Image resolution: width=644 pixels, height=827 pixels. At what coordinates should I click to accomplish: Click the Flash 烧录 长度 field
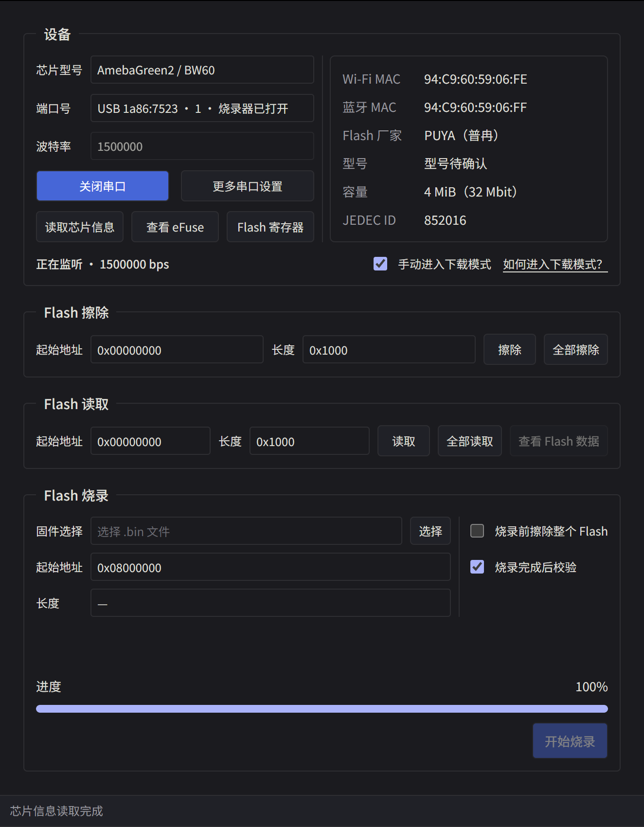[x=271, y=603]
